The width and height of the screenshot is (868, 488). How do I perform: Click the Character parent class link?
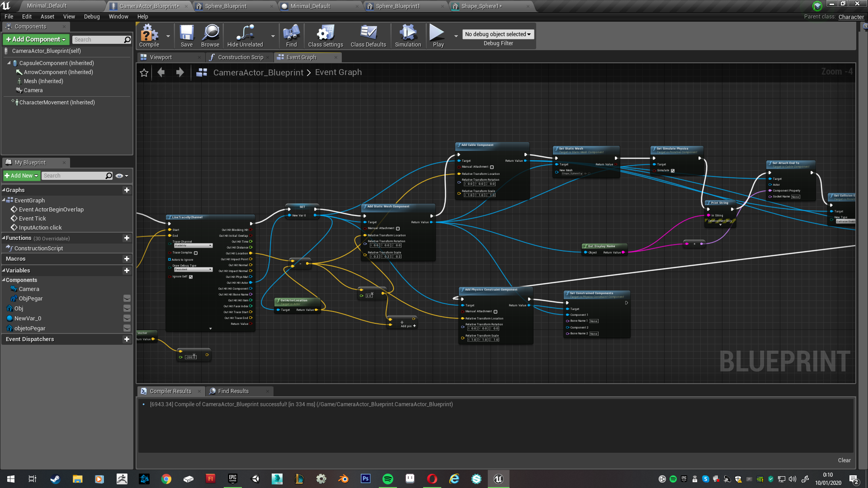851,17
